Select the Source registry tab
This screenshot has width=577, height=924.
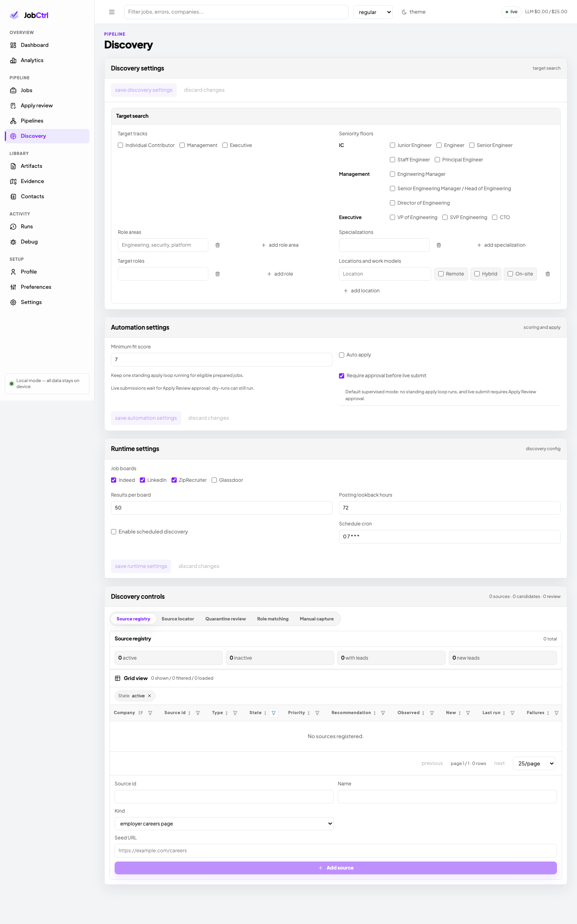(x=133, y=619)
